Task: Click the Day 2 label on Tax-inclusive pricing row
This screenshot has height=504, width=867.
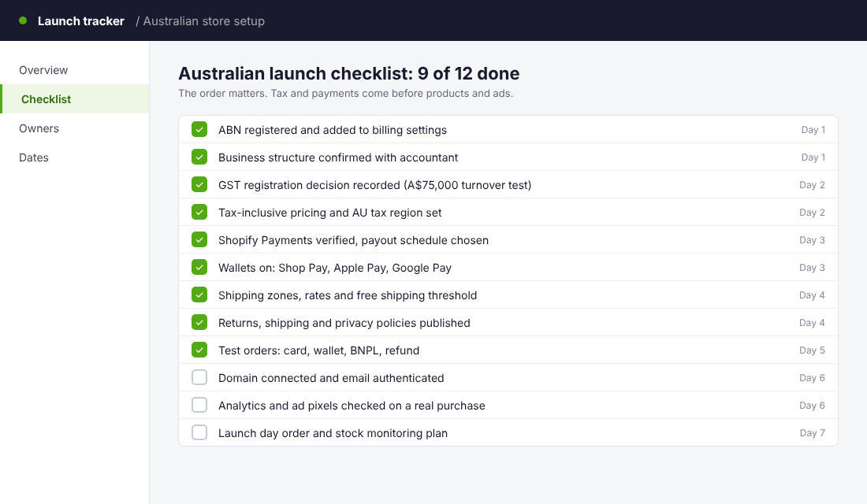Action: point(812,213)
